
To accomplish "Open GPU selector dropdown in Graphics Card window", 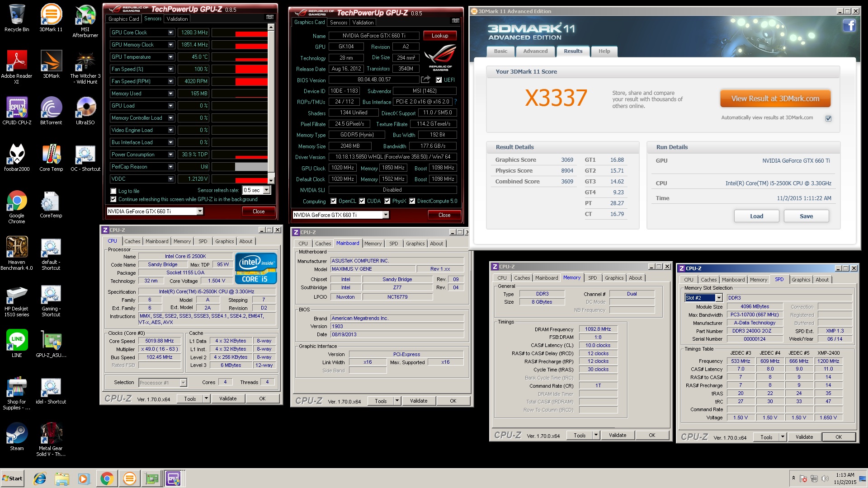I will pyautogui.click(x=386, y=215).
